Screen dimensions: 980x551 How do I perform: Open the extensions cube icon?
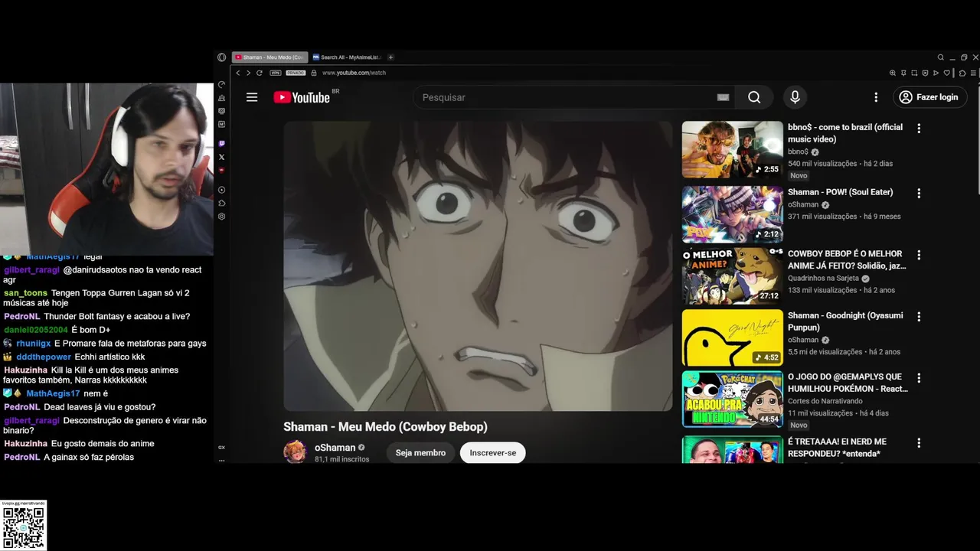point(962,73)
